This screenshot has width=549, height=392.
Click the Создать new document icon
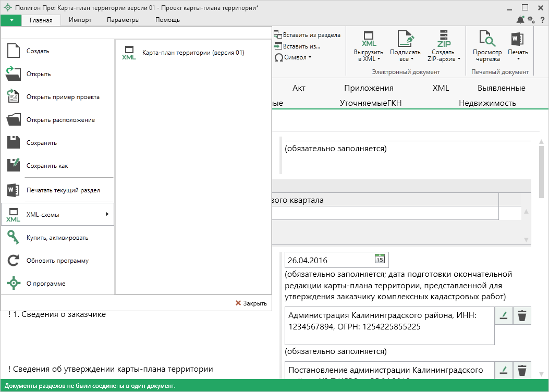[x=14, y=51]
